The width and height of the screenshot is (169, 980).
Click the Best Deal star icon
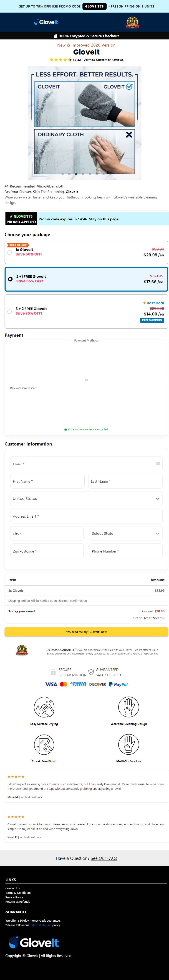pos(144,303)
